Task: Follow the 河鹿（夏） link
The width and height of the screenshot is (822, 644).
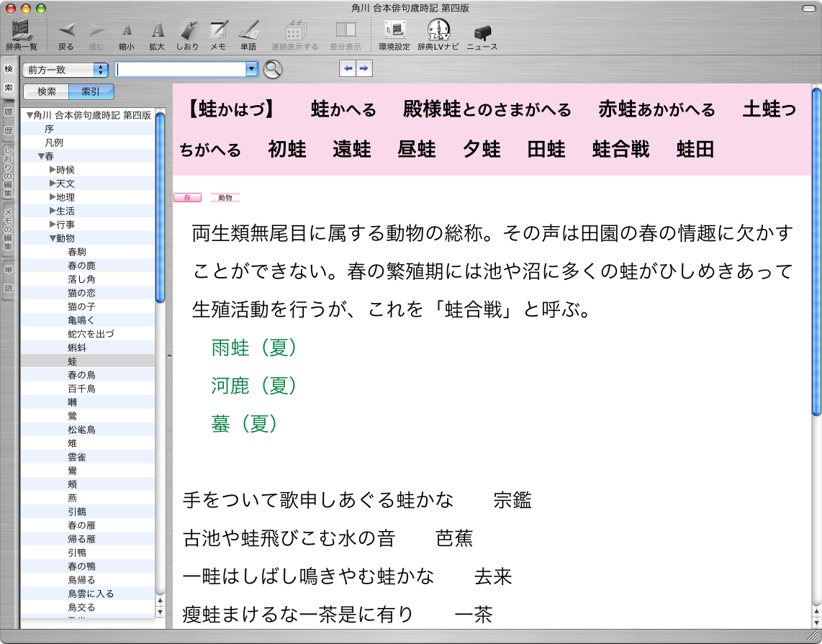Action: point(254,386)
